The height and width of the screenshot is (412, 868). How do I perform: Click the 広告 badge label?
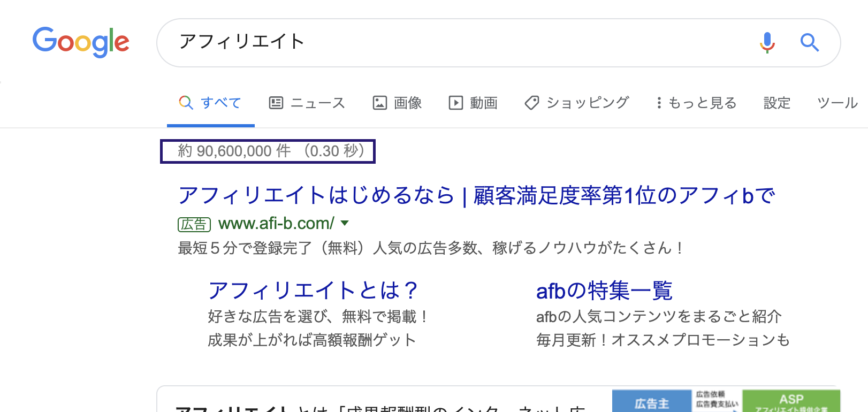194,224
